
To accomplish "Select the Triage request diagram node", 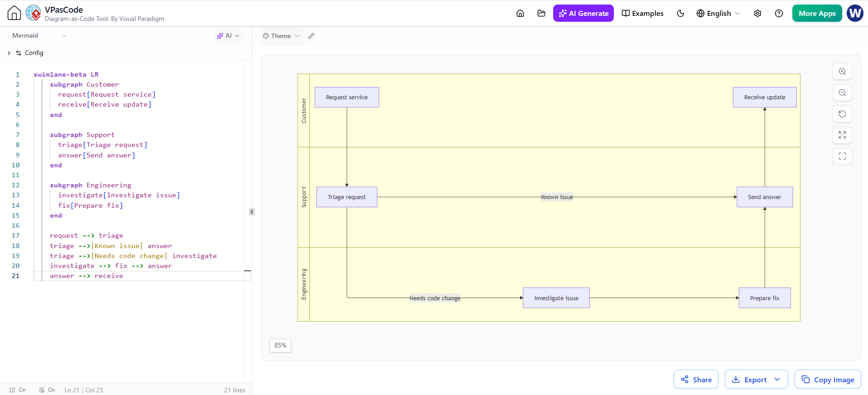I will (x=347, y=197).
